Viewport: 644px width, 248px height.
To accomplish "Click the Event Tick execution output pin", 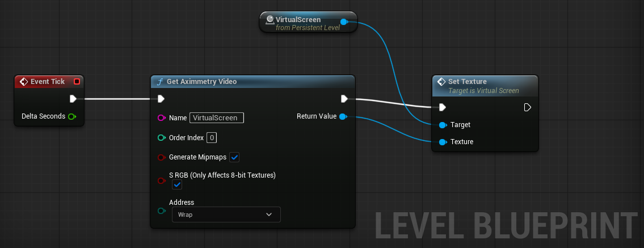I will [x=73, y=99].
